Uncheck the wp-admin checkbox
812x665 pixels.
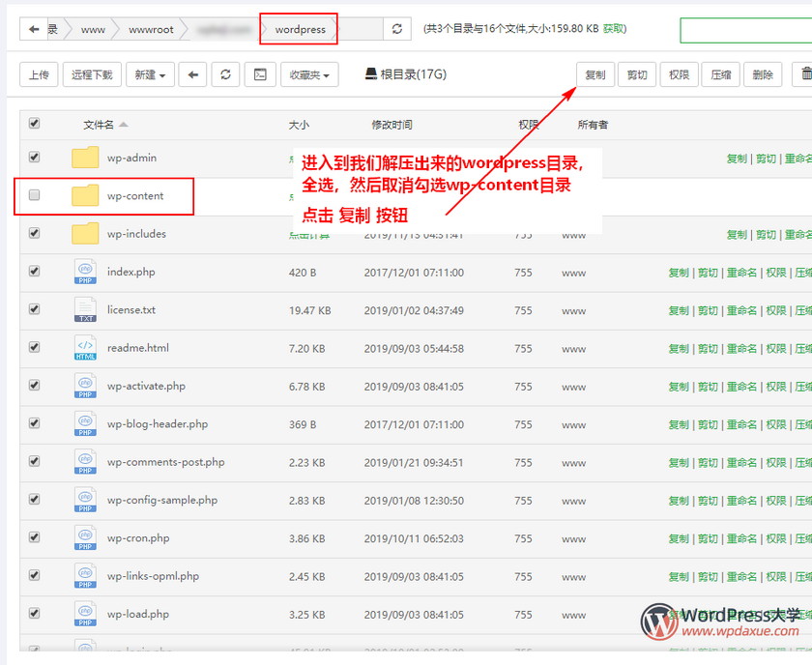34,157
